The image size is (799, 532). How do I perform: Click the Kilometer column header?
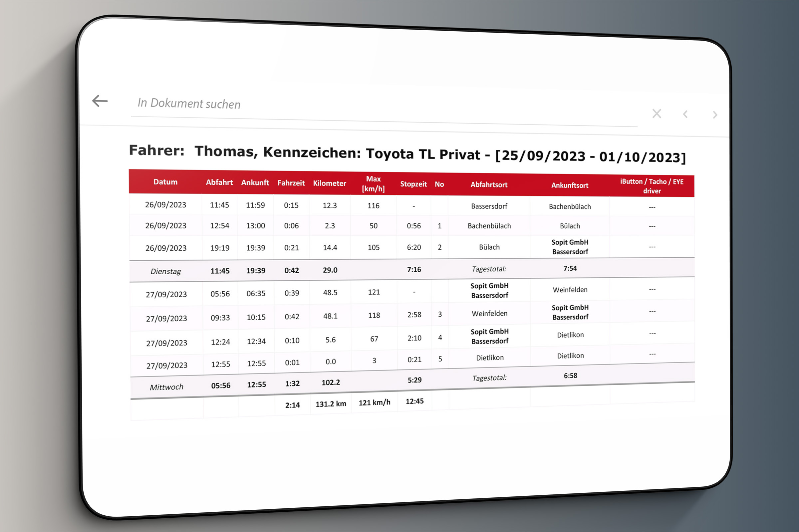[x=330, y=183]
